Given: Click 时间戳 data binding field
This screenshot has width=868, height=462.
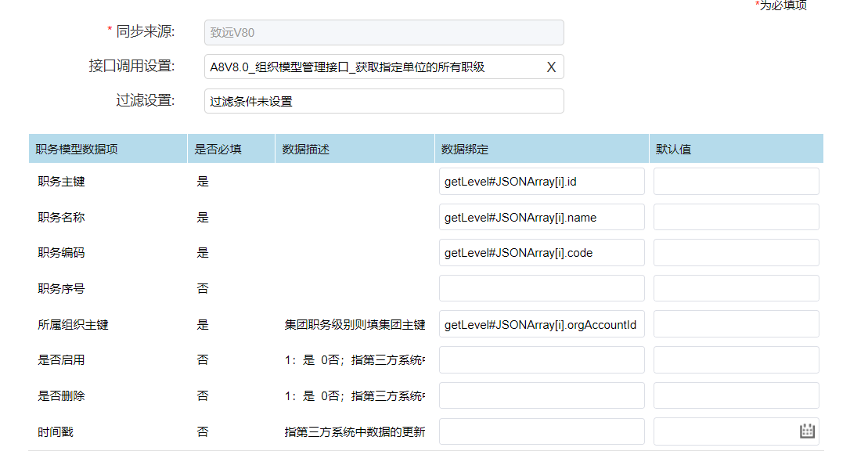Looking at the screenshot, I should tap(542, 431).
